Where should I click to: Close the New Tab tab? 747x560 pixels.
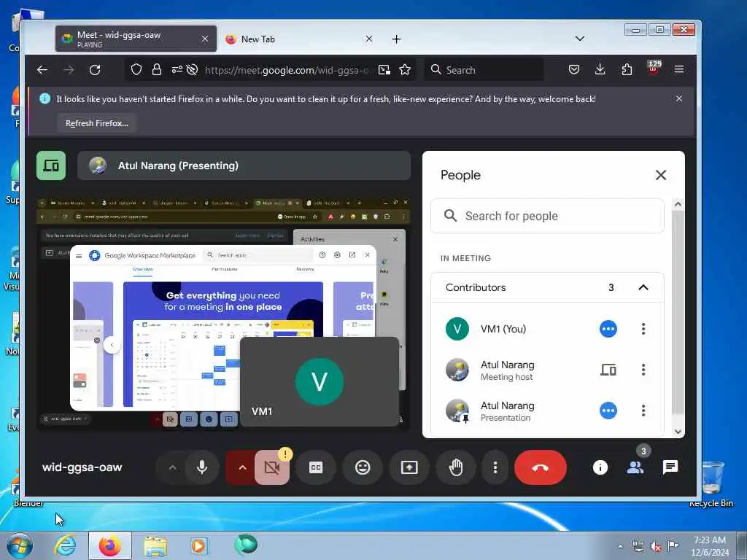(x=368, y=39)
